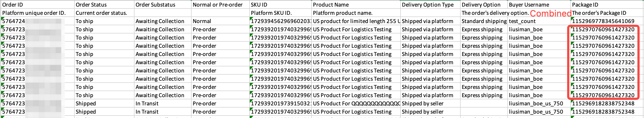Click the 'Platform unique order ID.' description cell
644x118 pixels.
point(34,13)
